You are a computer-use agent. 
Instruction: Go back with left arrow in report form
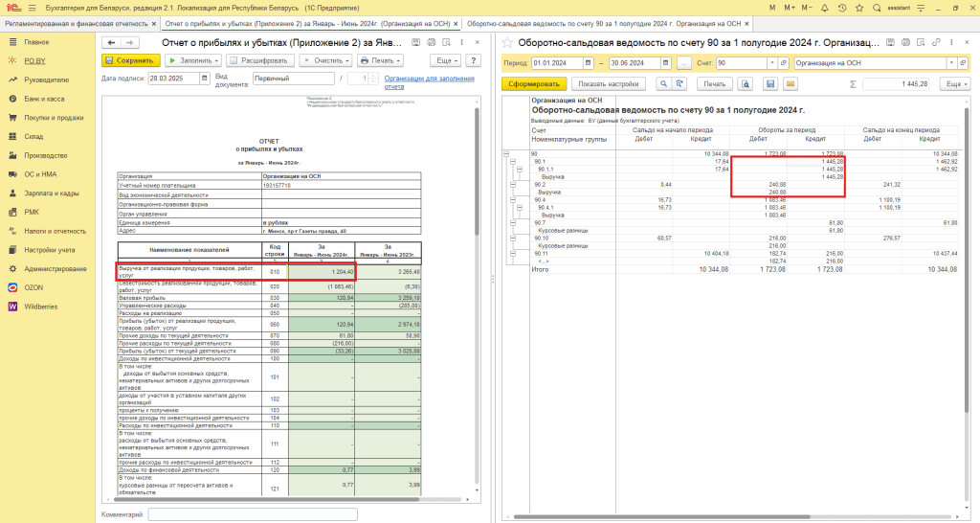112,42
